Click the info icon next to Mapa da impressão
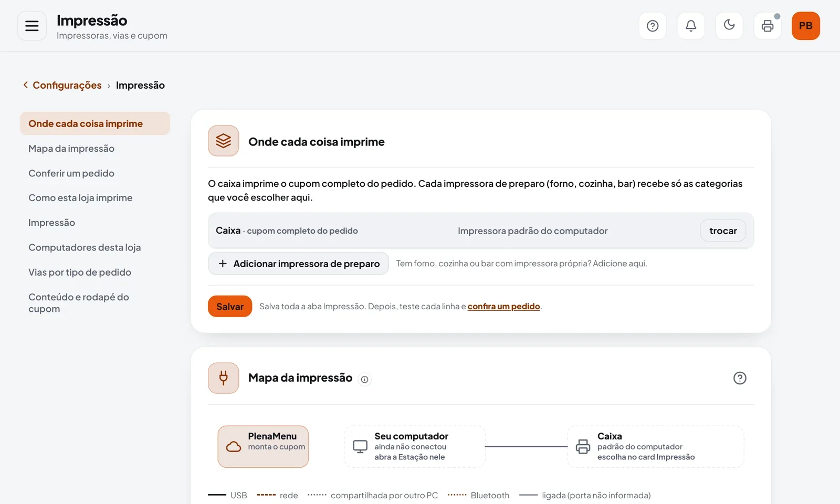 [x=364, y=379]
